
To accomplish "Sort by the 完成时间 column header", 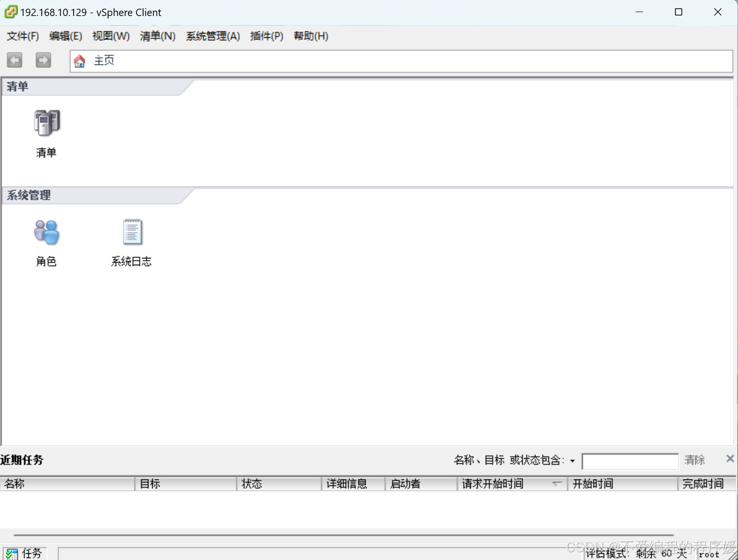I will (x=707, y=483).
